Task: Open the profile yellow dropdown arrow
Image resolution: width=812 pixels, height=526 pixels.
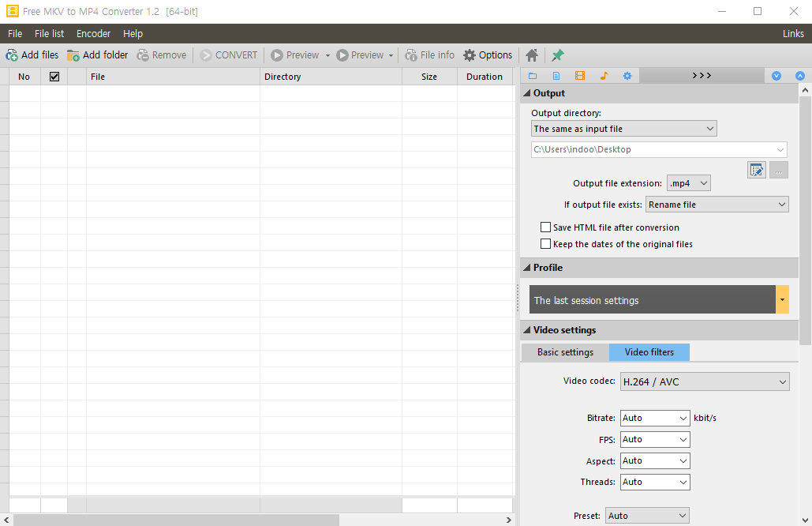Action: 782,299
